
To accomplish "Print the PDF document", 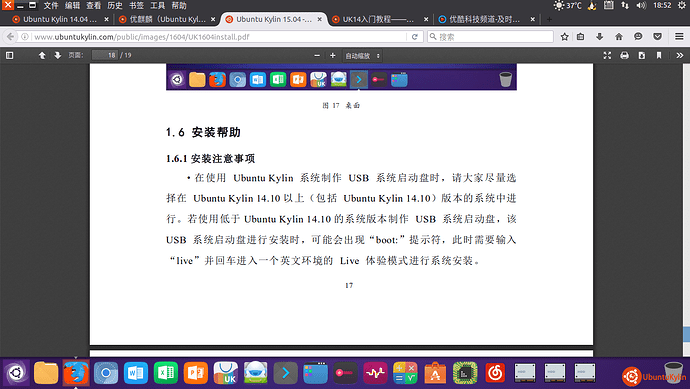I will (624, 55).
